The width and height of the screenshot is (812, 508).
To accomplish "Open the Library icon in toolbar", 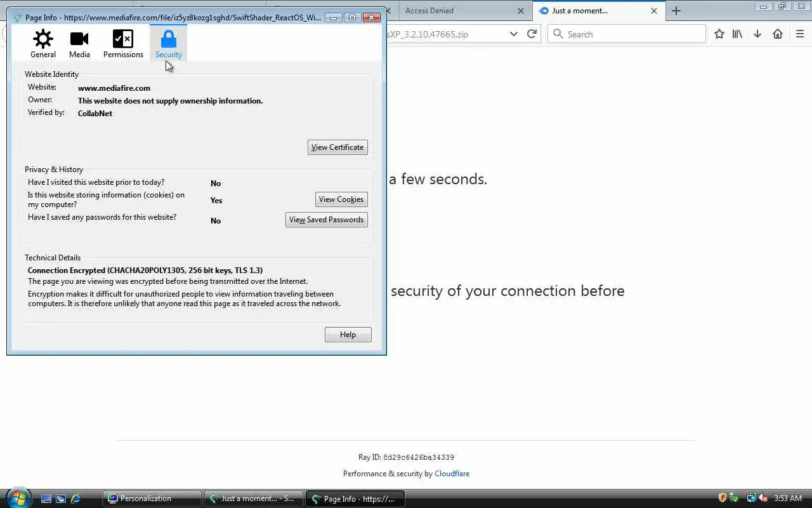I will [737, 34].
